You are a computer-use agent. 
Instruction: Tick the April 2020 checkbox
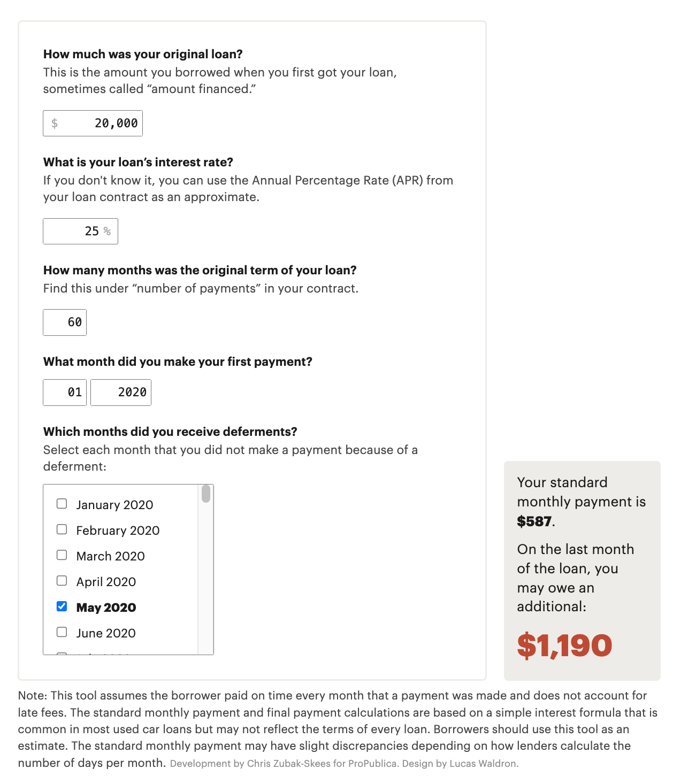pos(62,581)
